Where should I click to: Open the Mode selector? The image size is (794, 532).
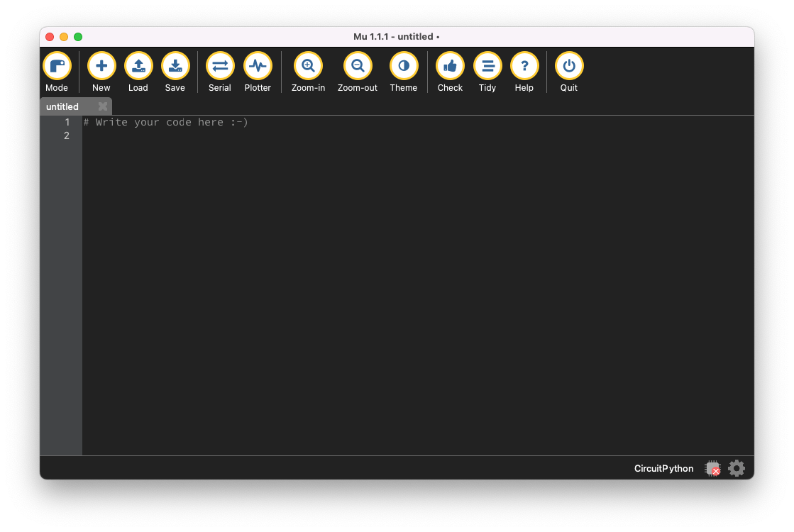(x=57, y=72)
